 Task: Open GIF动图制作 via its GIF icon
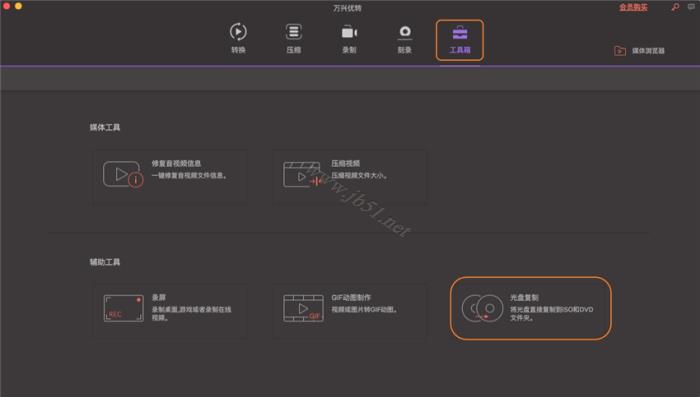click(303, 308)
